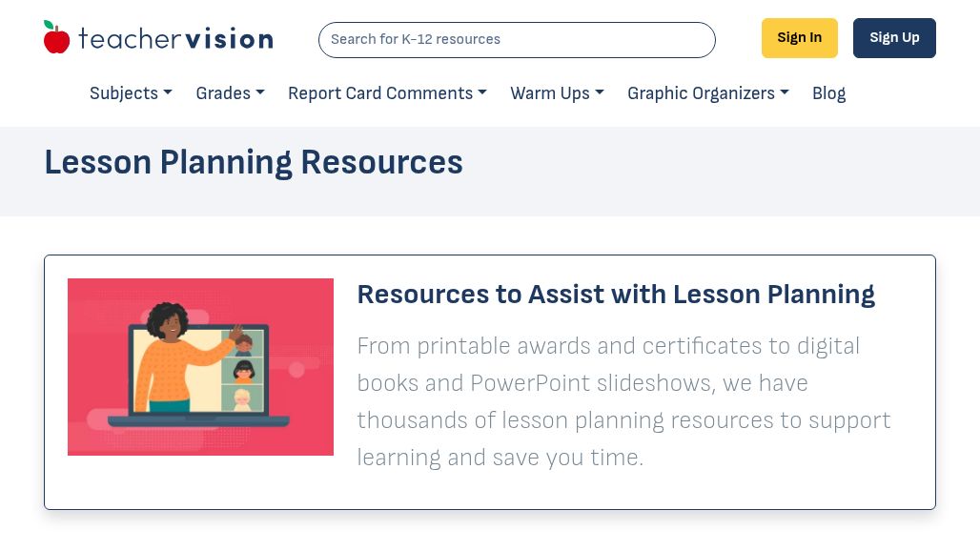
Task: Click the teacher video-call illustration
Action: (x=200, y=367)
